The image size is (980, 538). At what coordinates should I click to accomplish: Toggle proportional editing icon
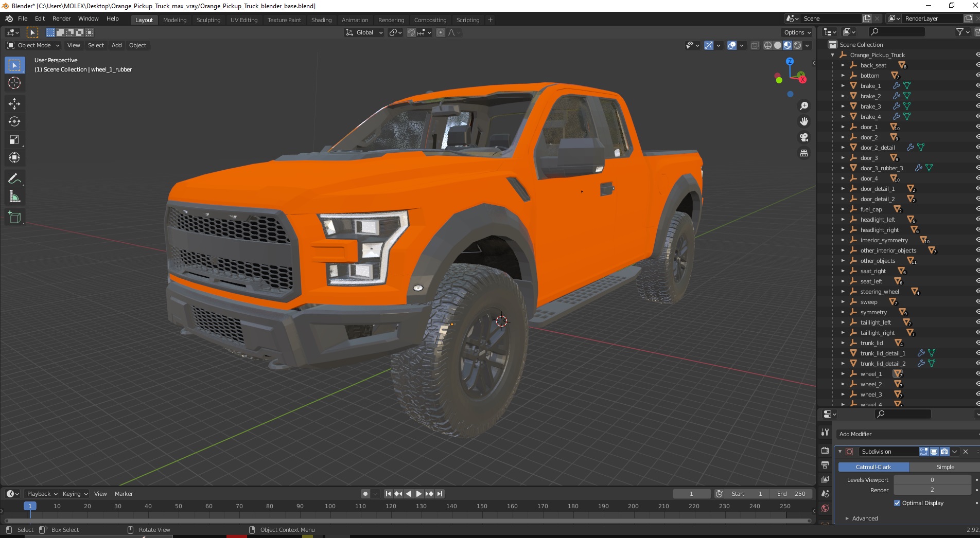[441, 32]
